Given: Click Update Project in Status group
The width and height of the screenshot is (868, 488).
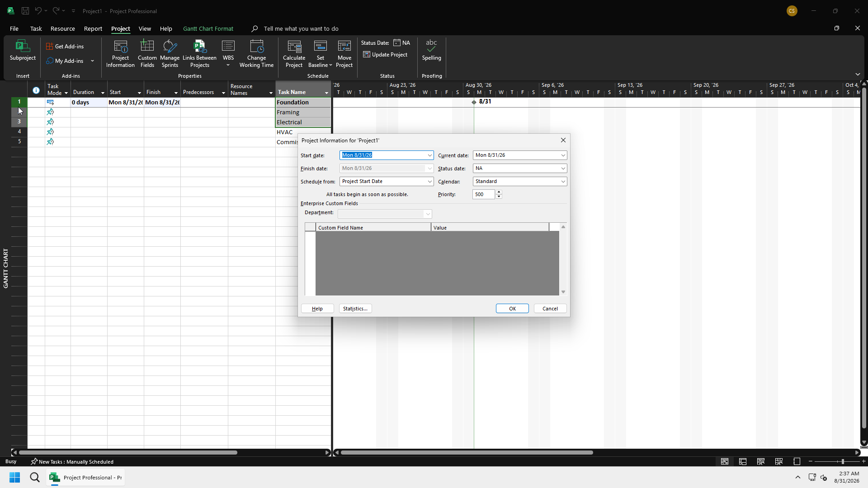Looking at the screenshot, I should point(385,55).
